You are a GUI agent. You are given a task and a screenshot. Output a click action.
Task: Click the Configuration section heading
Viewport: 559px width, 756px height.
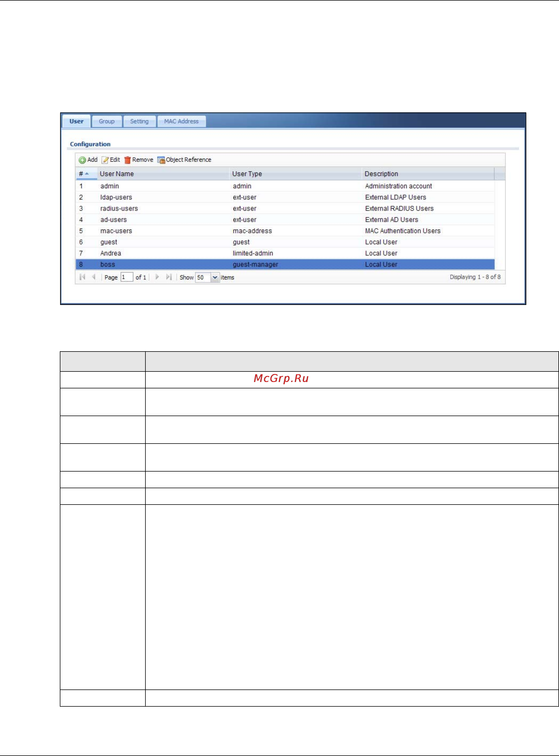point(90,144)
